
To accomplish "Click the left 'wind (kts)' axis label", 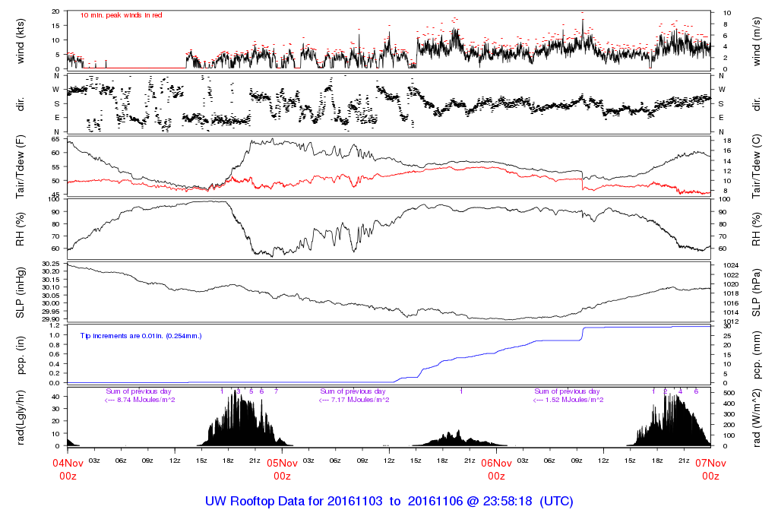I will tap(21, 42).
